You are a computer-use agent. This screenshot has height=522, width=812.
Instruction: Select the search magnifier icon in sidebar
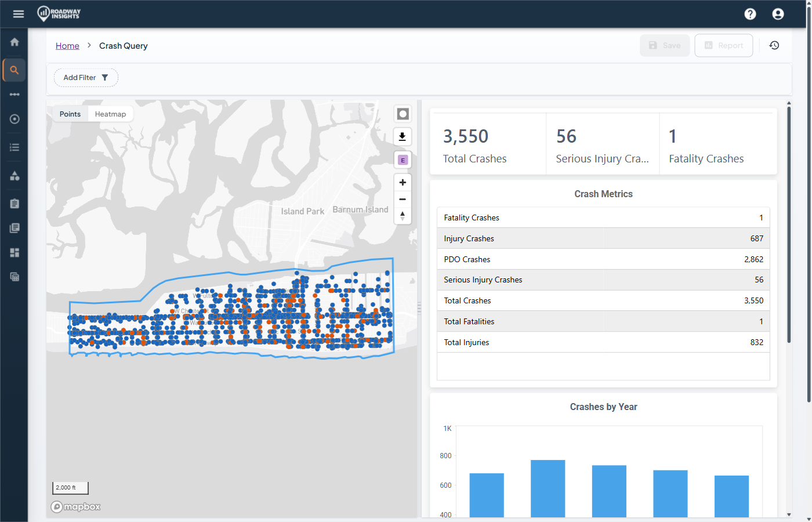pyautogui.click(x=14, y=70)
